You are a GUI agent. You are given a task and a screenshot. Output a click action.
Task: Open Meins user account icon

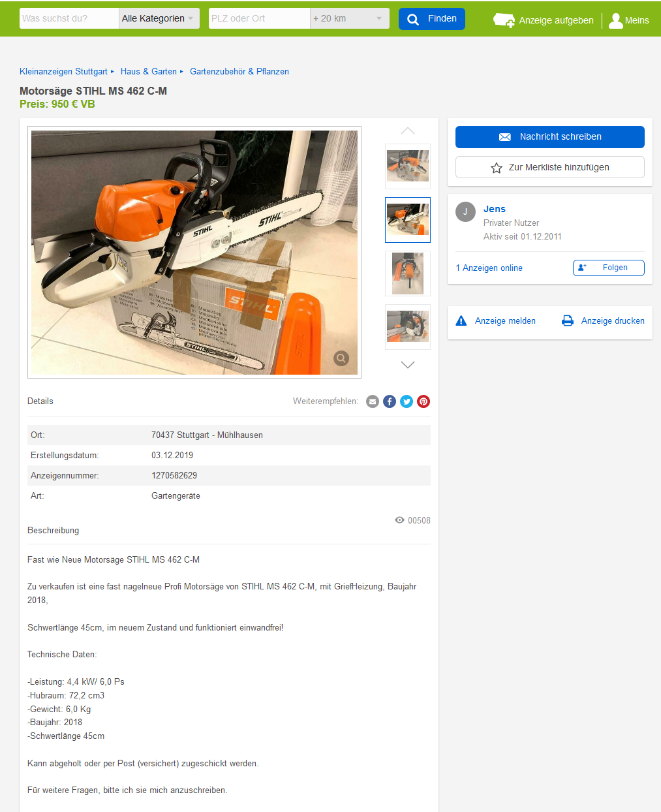tap(615, 20)
